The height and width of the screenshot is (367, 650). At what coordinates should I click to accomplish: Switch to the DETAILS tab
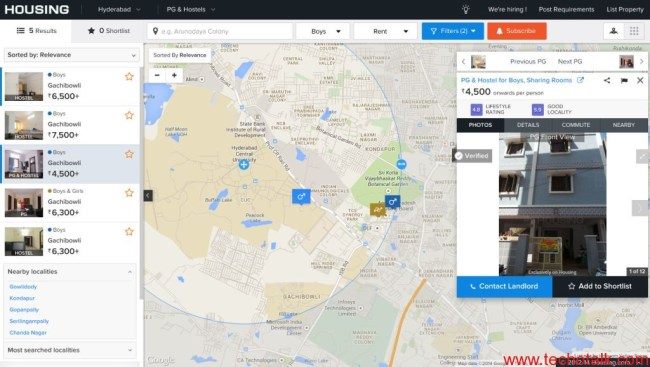click(x=528, y=125)
